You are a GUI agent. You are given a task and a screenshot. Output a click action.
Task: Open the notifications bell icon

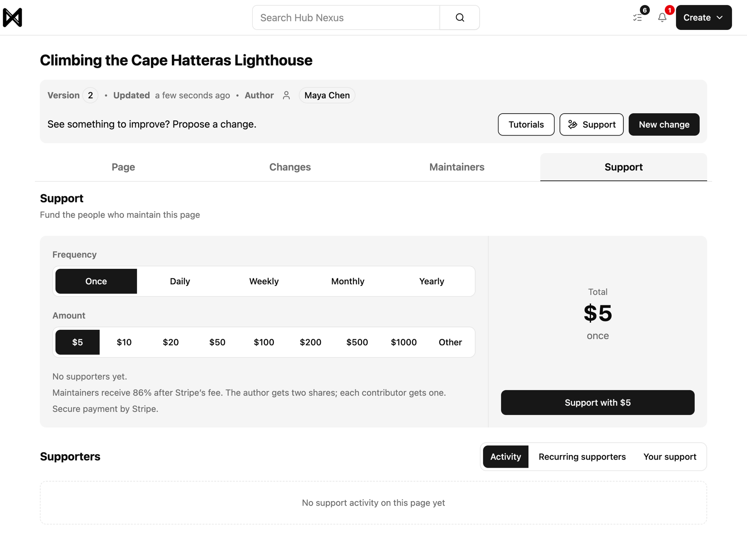[662, 17]
